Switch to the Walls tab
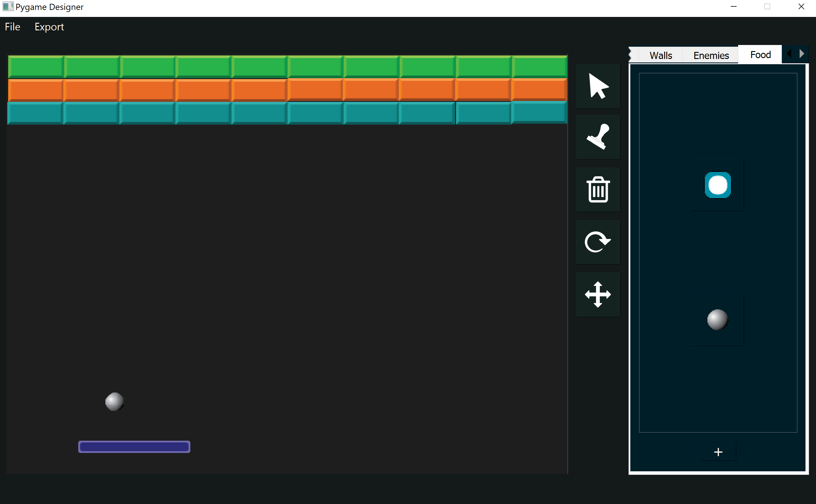The image size is (816, 504). 661,55
